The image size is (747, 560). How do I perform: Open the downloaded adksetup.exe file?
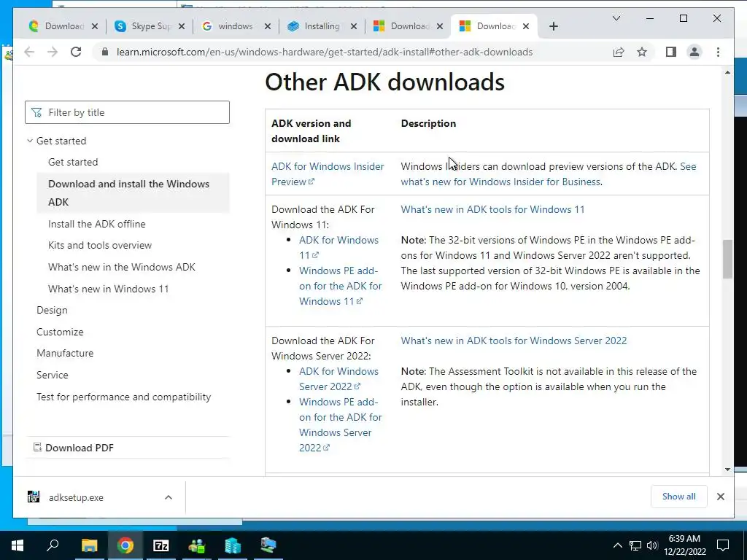click(76, 497)
